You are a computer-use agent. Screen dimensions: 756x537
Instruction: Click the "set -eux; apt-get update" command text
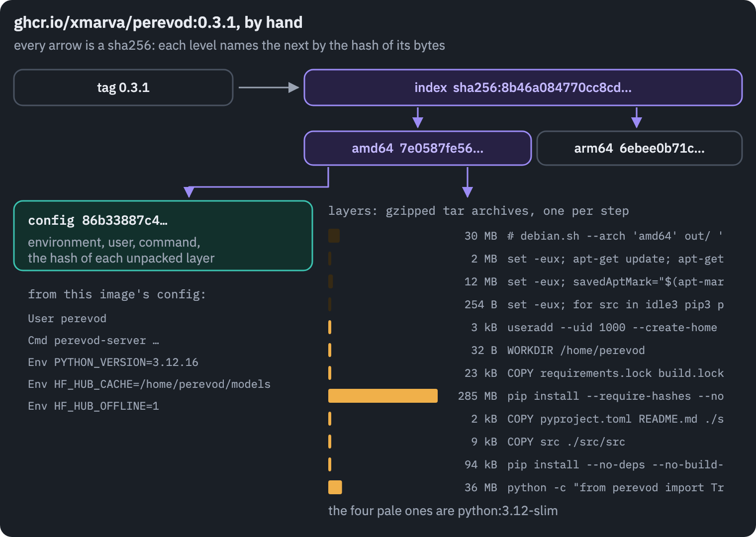[x=615, y=259]
